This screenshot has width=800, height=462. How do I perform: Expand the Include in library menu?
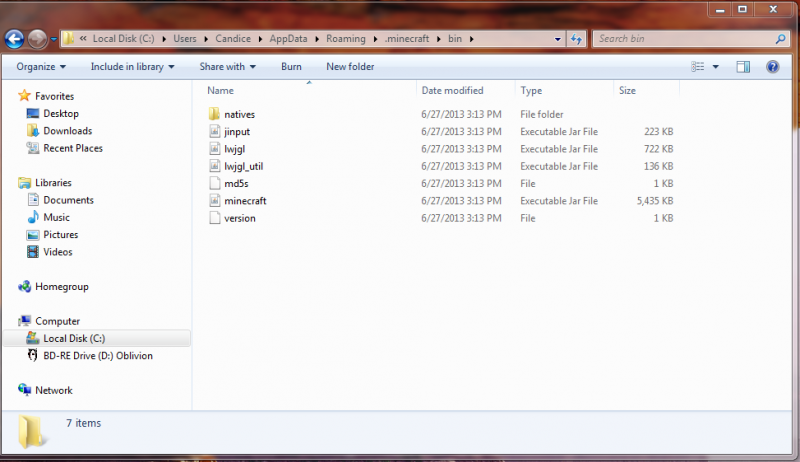click(132, 67)
